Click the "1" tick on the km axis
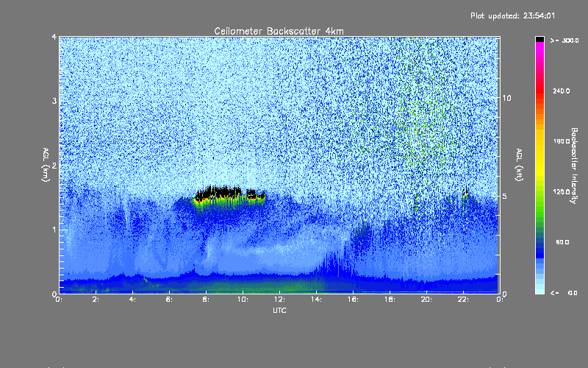 coord(54,230)
